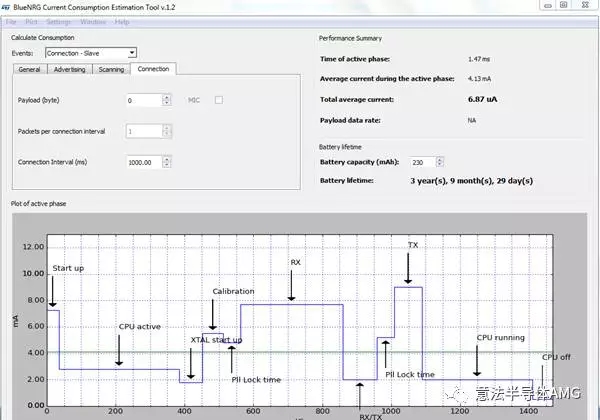The height and width of the screenshot is (420, 600).
Task: Click the Time of active phase value 1.47 ms
Action: [x=479, y=59]
